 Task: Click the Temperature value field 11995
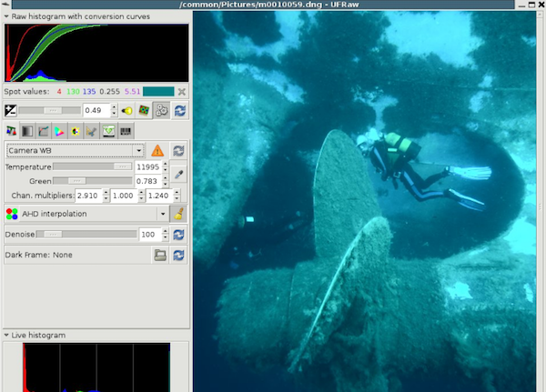coord(148,167)
